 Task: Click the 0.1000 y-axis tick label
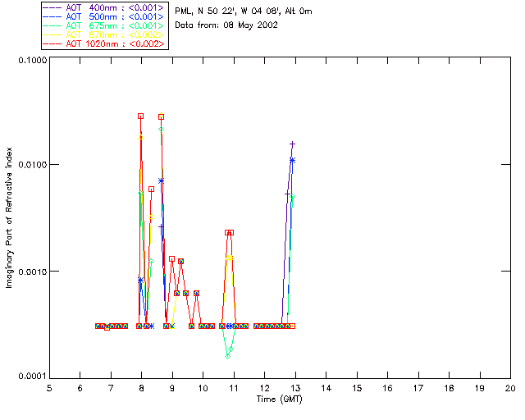coord(33,60)
